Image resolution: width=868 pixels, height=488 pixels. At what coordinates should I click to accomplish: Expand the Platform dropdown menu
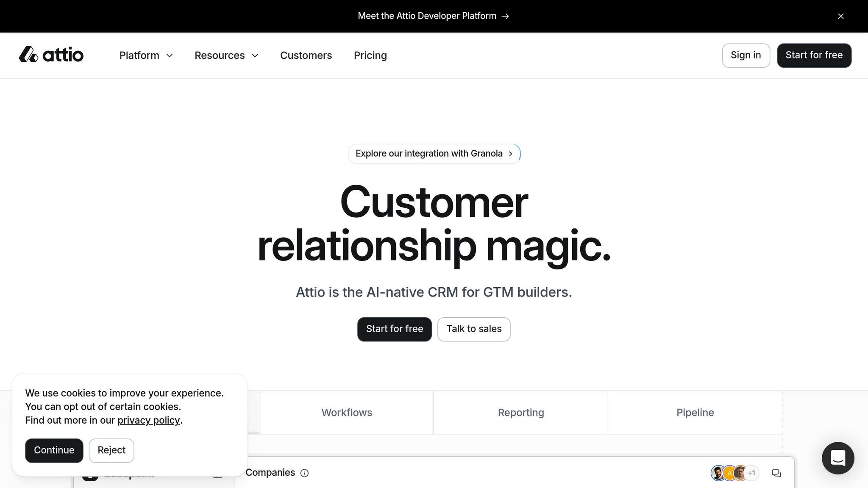pos(146,55)
